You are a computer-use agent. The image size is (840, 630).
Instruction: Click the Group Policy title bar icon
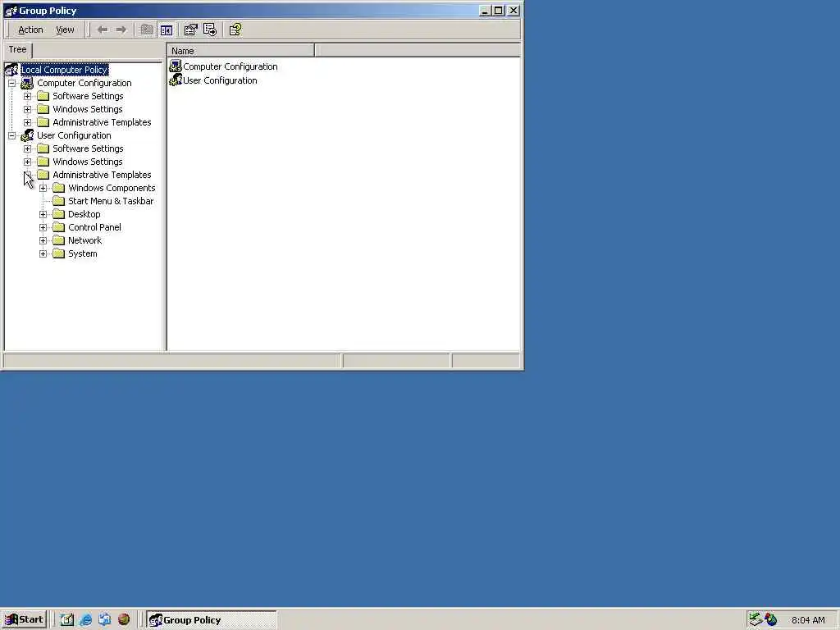pos(11,11)
